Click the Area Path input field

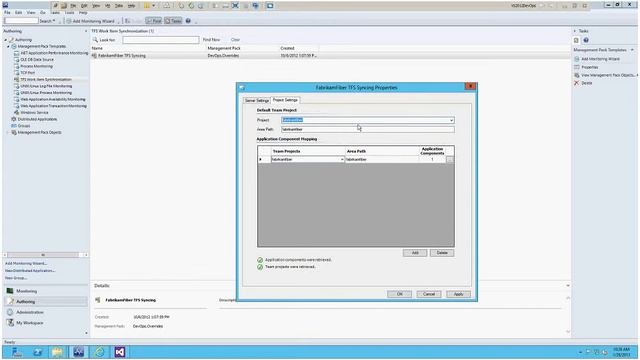(368, 129)
